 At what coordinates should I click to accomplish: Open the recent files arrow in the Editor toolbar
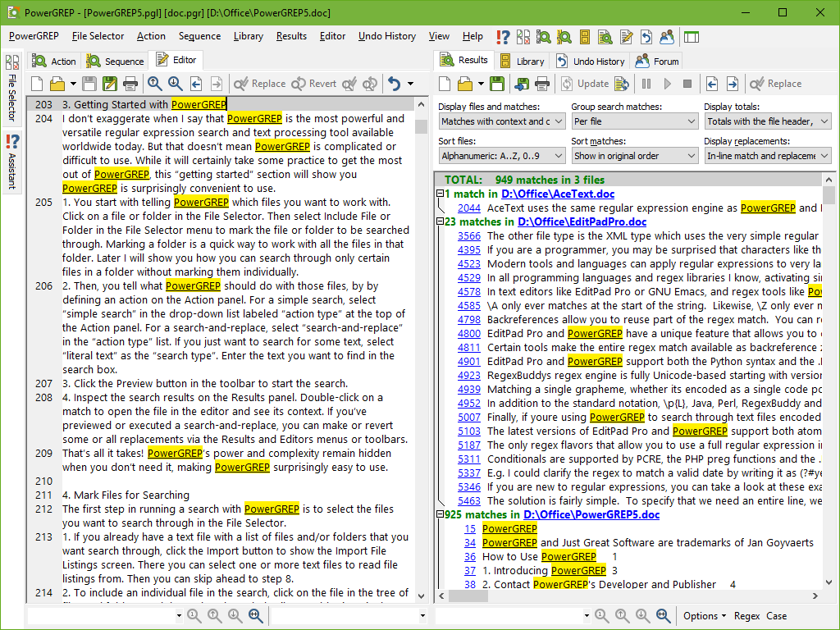tap(73, 84)
